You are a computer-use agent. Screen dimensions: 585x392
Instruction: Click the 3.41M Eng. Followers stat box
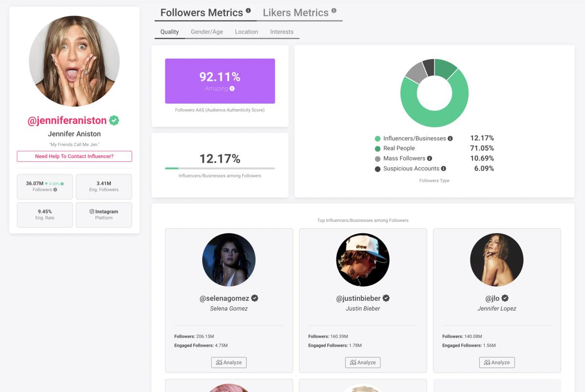coord(104,187)
